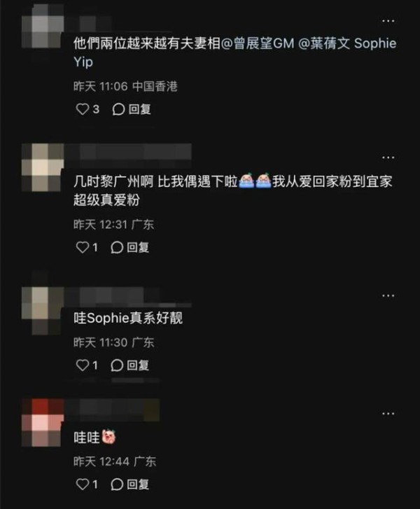Open reply bubble on the 12:31 comment
This screenshot has width=420, height=509.
point(117,248)
